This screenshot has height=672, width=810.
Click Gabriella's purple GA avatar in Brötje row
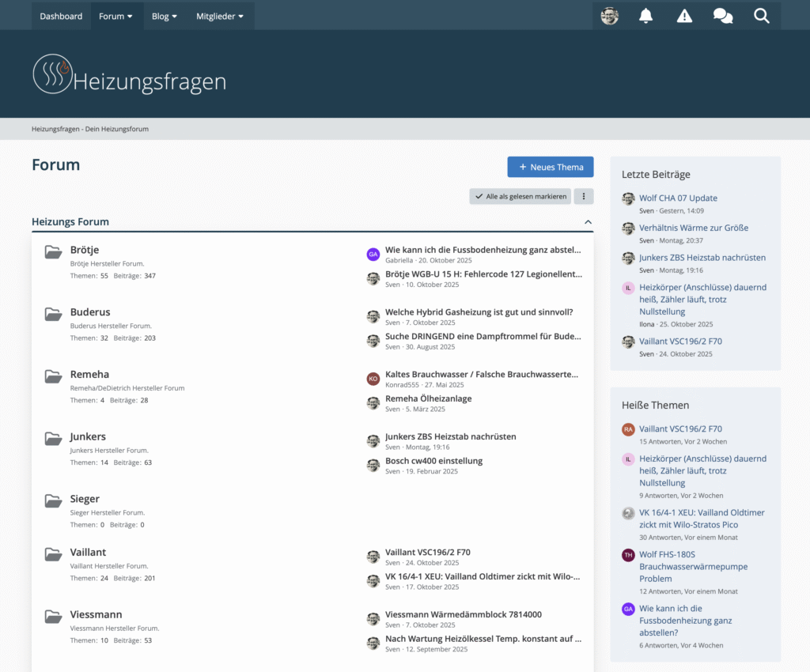click(x=373, y=254)
